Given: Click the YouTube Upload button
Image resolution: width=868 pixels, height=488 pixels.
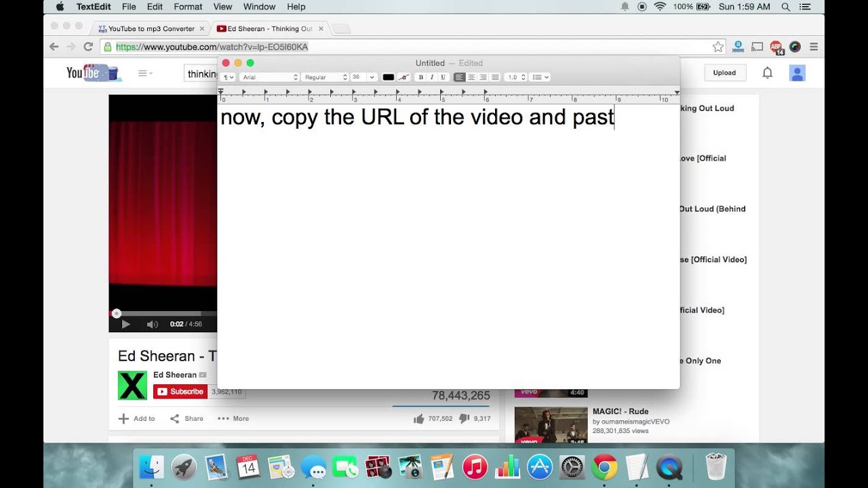Looking at the screenshot, I should coord(724,73).
